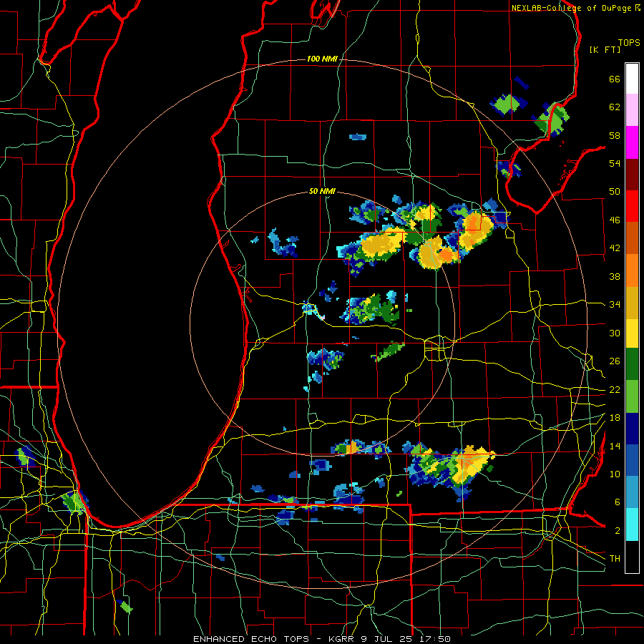Viewport: 644px width, 644px height.
Task: Select the 38 legend scale label
Action: 615,276
